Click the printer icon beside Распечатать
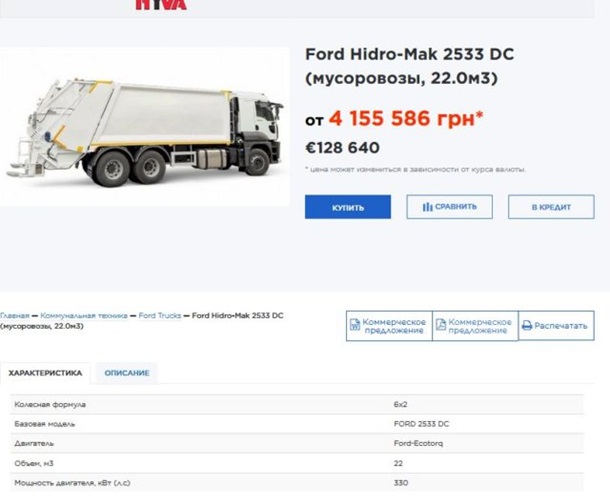 pos(527,325)
